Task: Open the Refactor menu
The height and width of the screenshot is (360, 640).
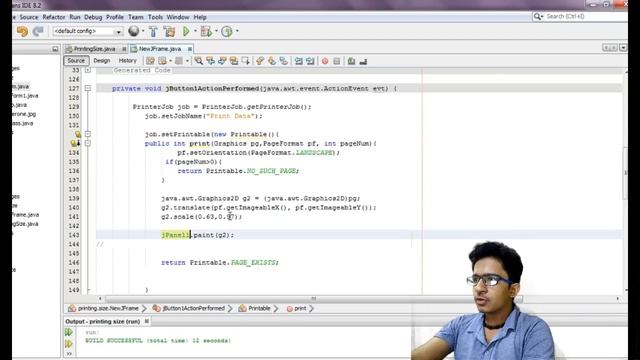Action: pos(54,17)
